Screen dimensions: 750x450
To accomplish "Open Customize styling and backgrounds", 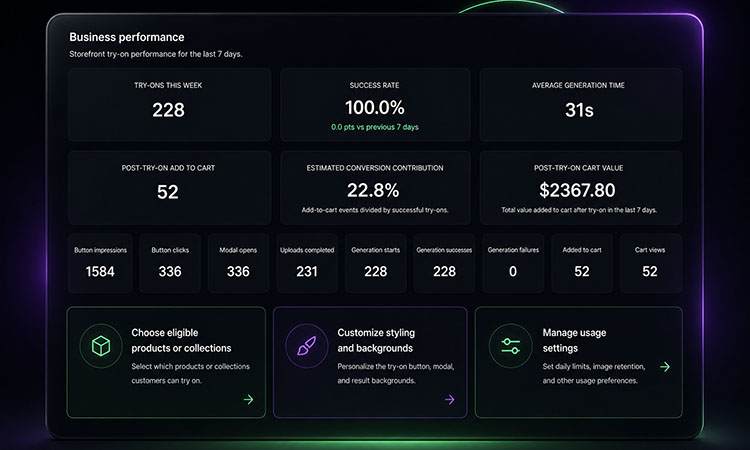I will pyautogui.click(x=370, y=362).
